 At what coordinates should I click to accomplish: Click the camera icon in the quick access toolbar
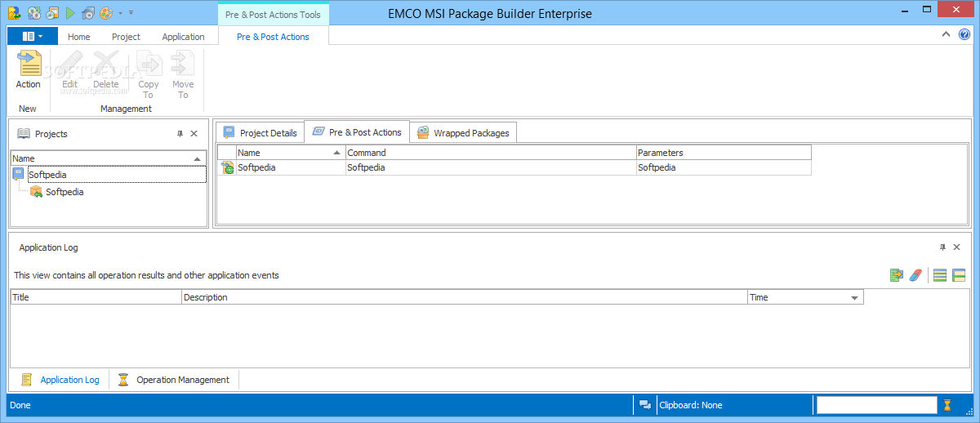[x=88, y=13]
